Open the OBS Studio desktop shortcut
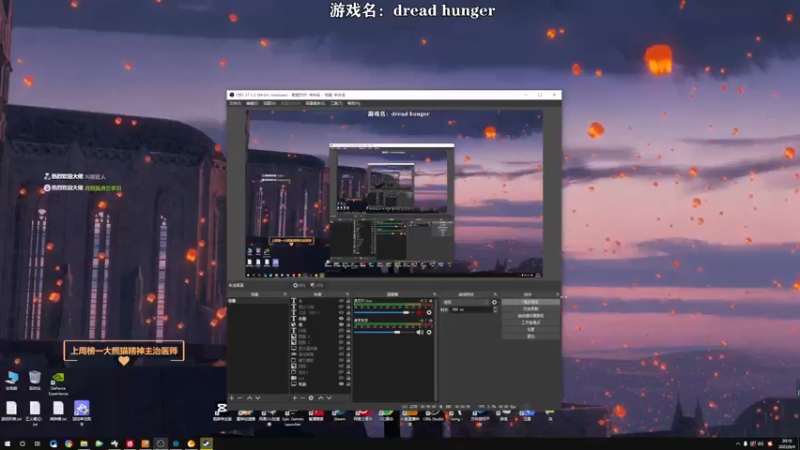The height and width of the screenshot is (450, 800). pos(433,415)
